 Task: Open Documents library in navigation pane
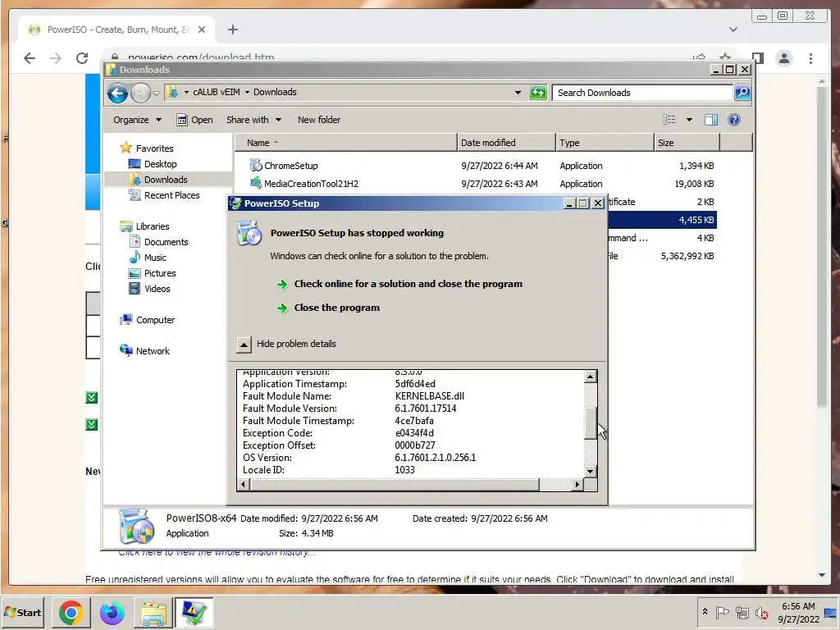point(166,242)
